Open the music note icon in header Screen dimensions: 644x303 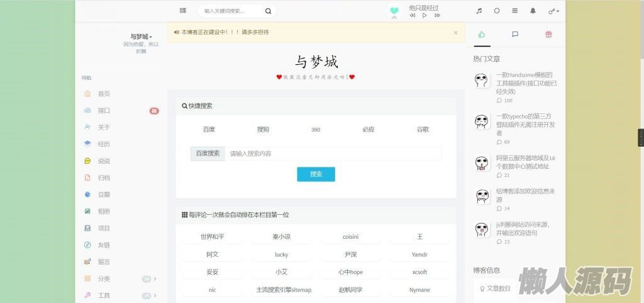[479, 11]
